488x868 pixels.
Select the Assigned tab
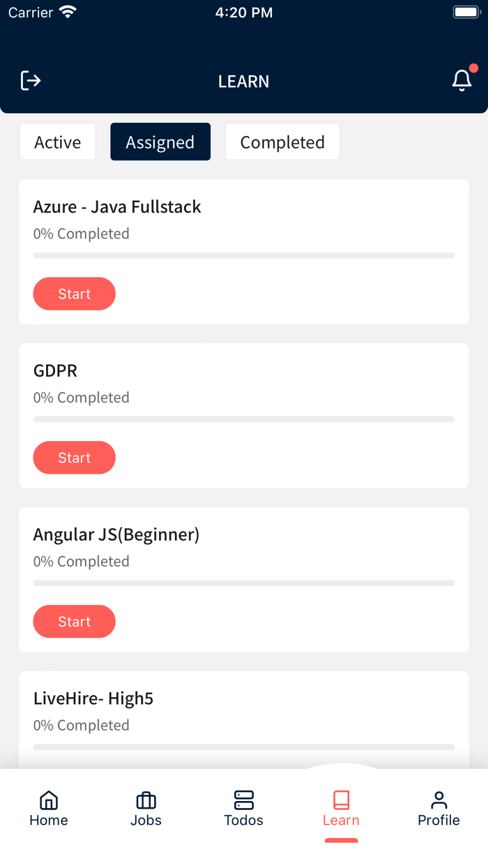pos(160,142)
